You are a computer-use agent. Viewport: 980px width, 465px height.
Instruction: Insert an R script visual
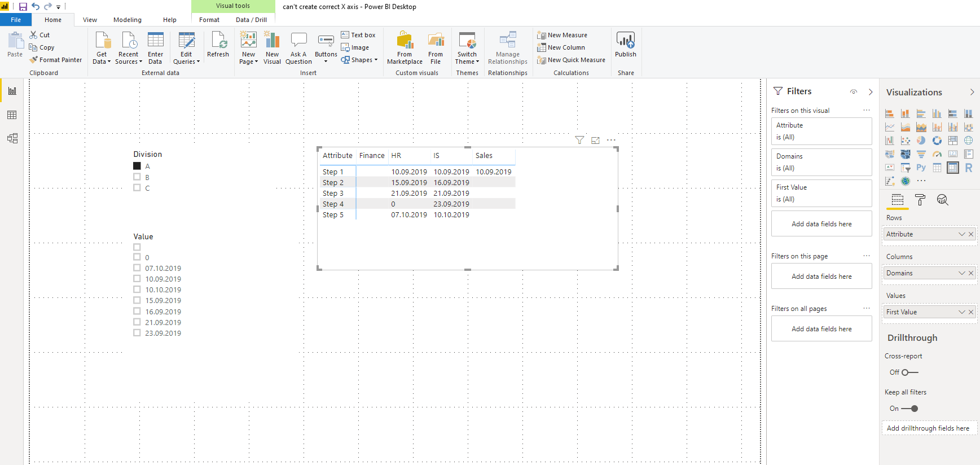968,168
